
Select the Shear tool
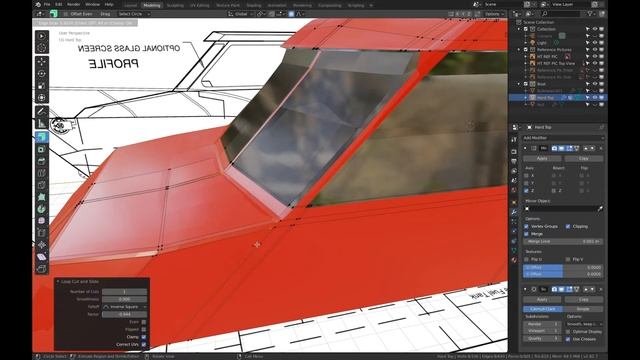point(42,257)
